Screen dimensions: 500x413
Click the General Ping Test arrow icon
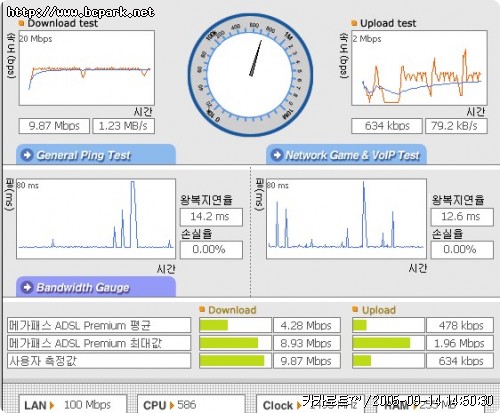point(27,155)
